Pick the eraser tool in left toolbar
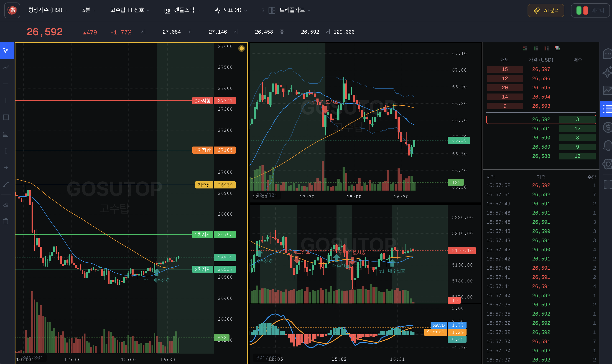The image size is (612, 364). coord(6,205)
